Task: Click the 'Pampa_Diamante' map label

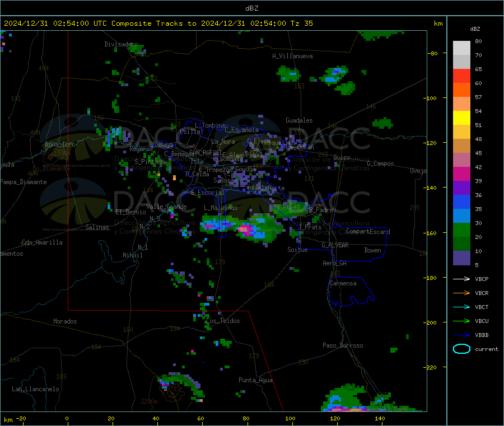Action: tap(24, 182)
